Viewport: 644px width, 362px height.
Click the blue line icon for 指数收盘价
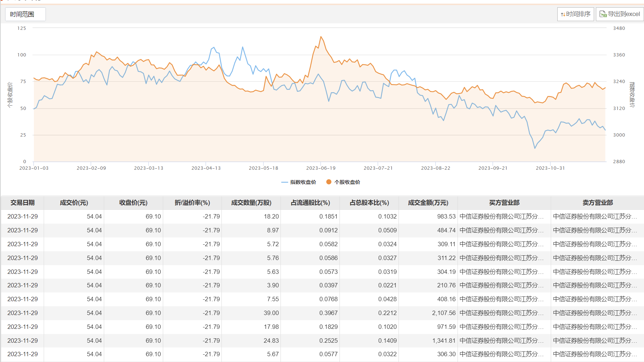284,182
